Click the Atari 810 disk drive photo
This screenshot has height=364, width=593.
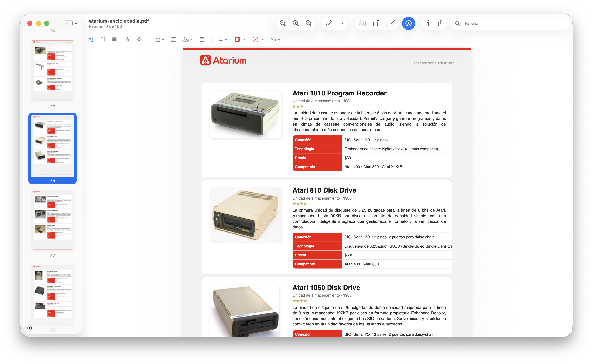[245, 214]
